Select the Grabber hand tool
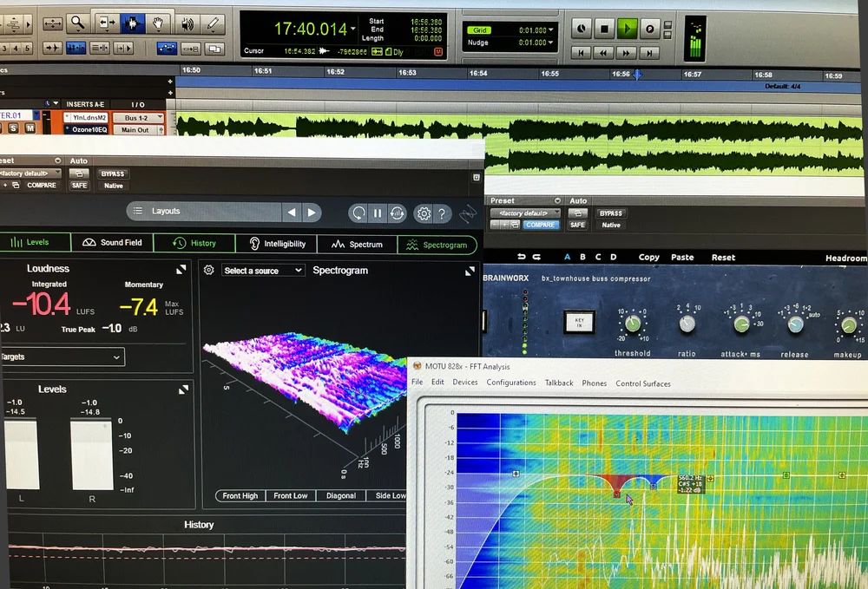This screenshot has height=589, width=868. point(158,23)
